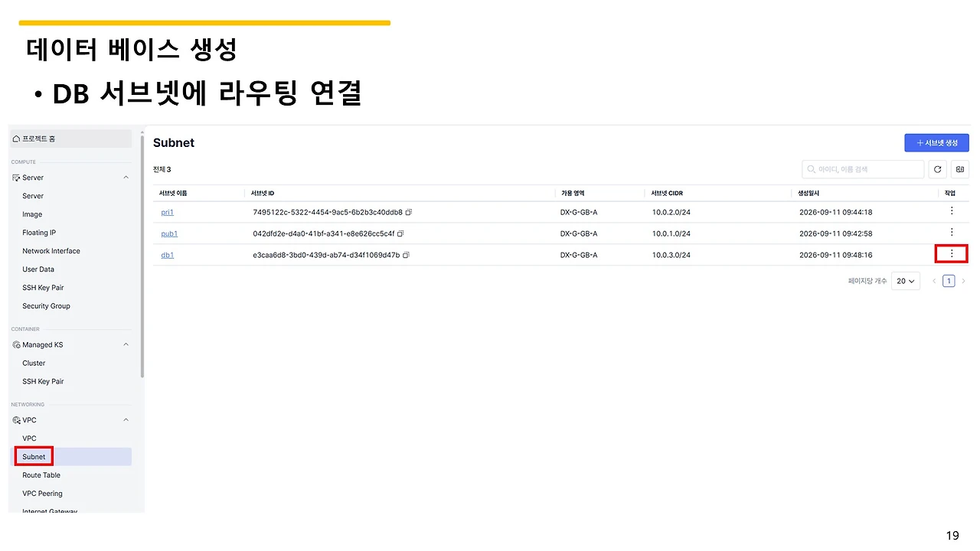Open the column settings icon beside refresh

(960, 169)
